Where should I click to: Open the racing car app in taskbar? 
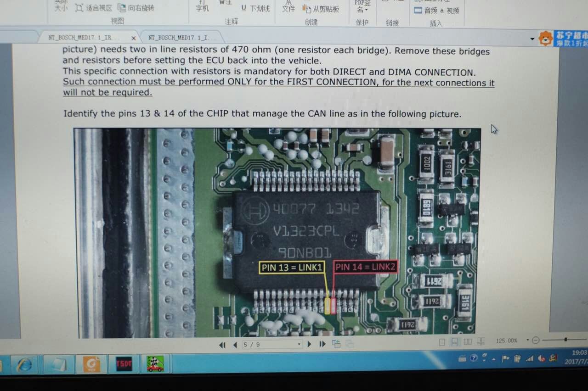155,364
